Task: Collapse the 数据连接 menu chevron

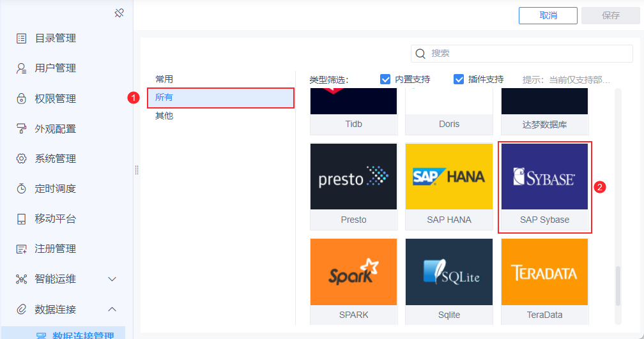Action: point(112,309)
